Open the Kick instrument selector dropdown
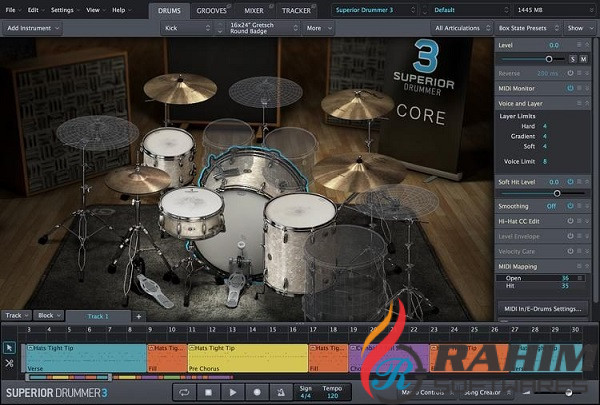600x405 pixels. coord(187,28)
